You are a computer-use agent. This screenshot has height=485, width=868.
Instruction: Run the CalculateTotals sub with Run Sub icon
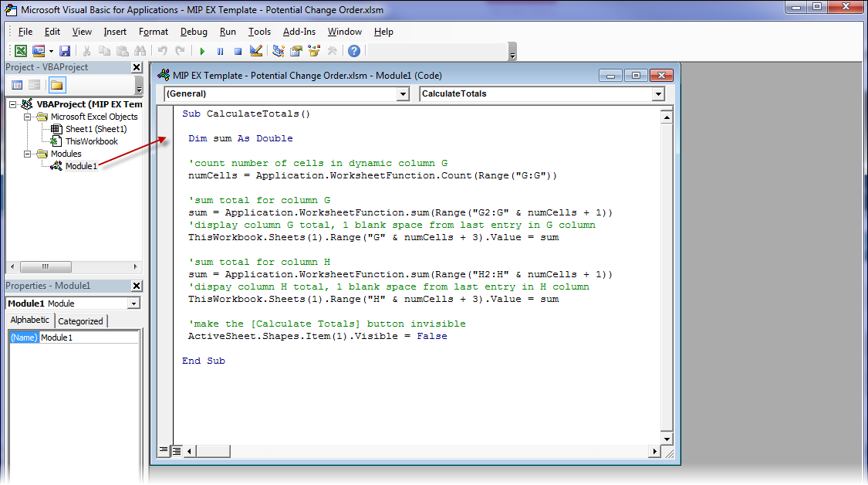[x=202, y=51]
